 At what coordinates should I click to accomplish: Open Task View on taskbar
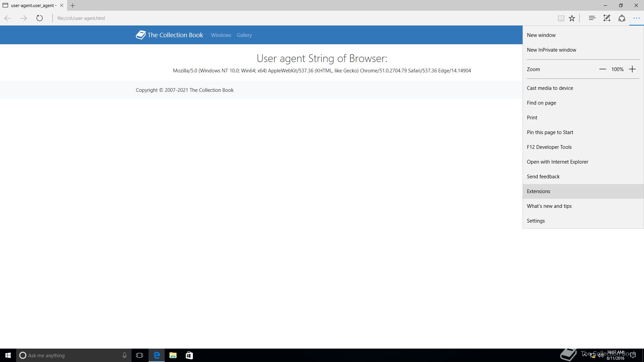[140, 355]
